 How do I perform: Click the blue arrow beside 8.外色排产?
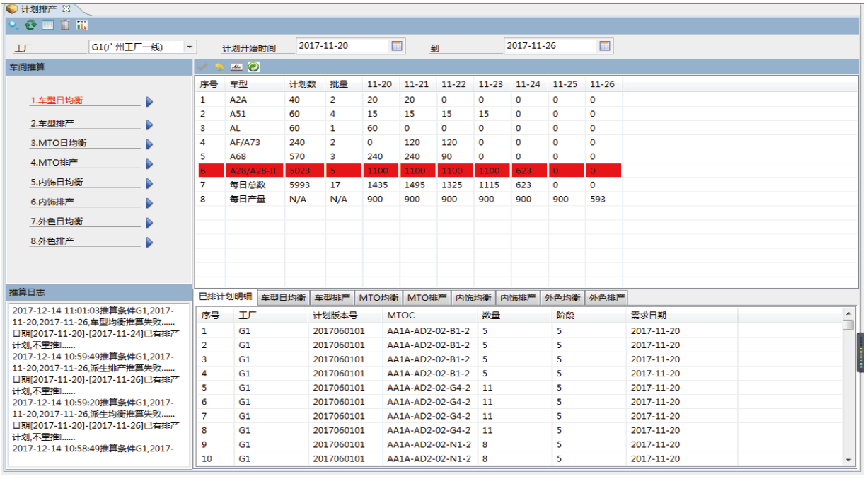(149, 242)
